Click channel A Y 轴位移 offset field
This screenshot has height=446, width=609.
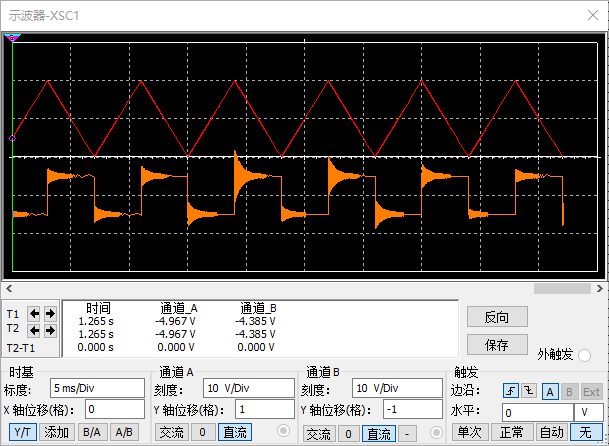tap(265, 409)
